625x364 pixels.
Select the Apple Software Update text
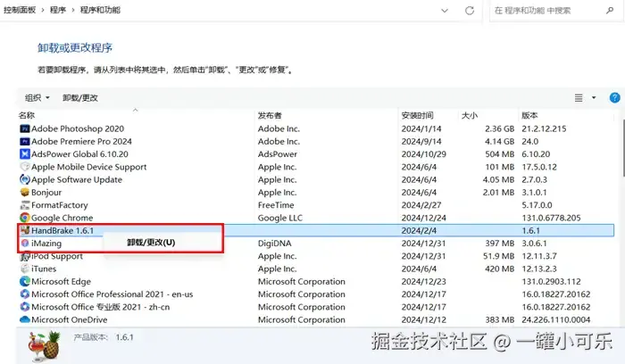(77, 179)
